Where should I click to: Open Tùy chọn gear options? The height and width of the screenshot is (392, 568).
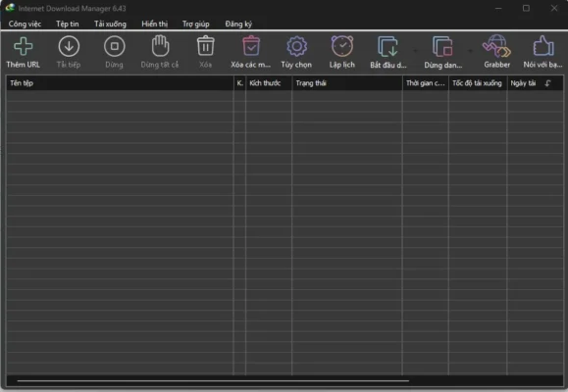(296, 46)
